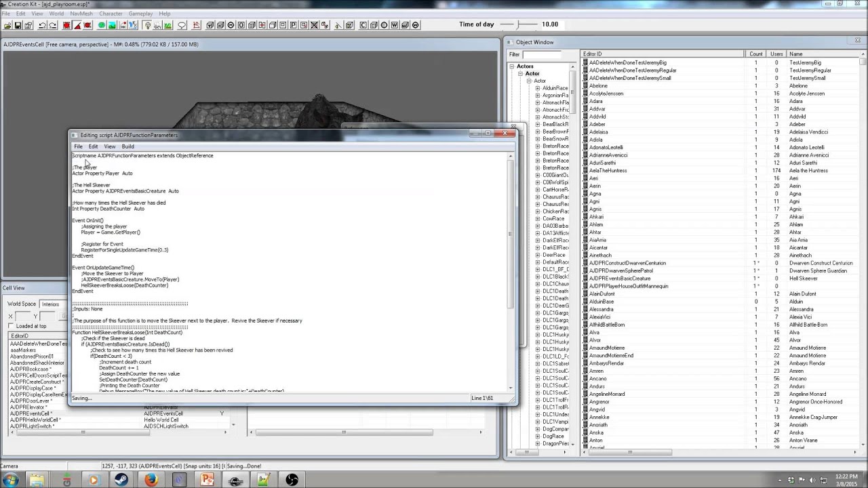Open OBS from the taskbar
The image size is (868, 488).
pyautogui.click(x=292, y=480)
